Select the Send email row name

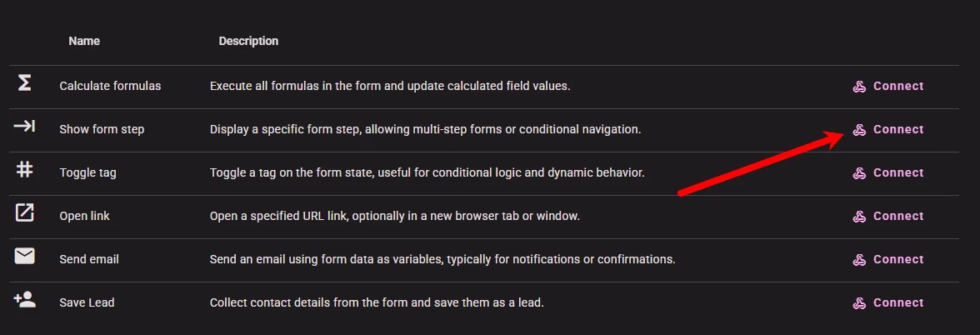[88, 259]
